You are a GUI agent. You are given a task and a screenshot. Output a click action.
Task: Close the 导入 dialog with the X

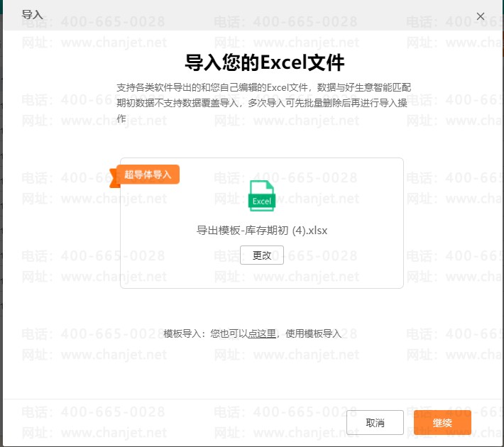pyautogui.click(x=481, y=16)
